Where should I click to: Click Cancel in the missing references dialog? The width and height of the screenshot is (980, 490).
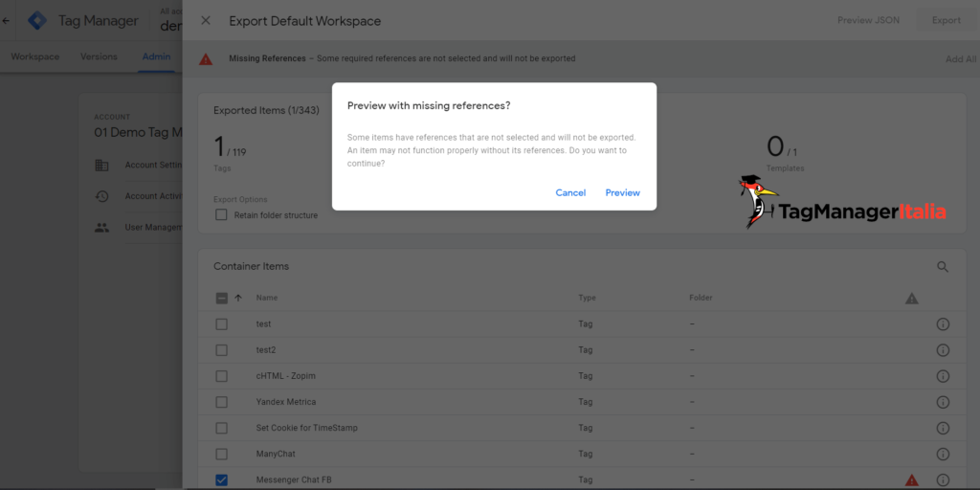[x=570, y=192]
